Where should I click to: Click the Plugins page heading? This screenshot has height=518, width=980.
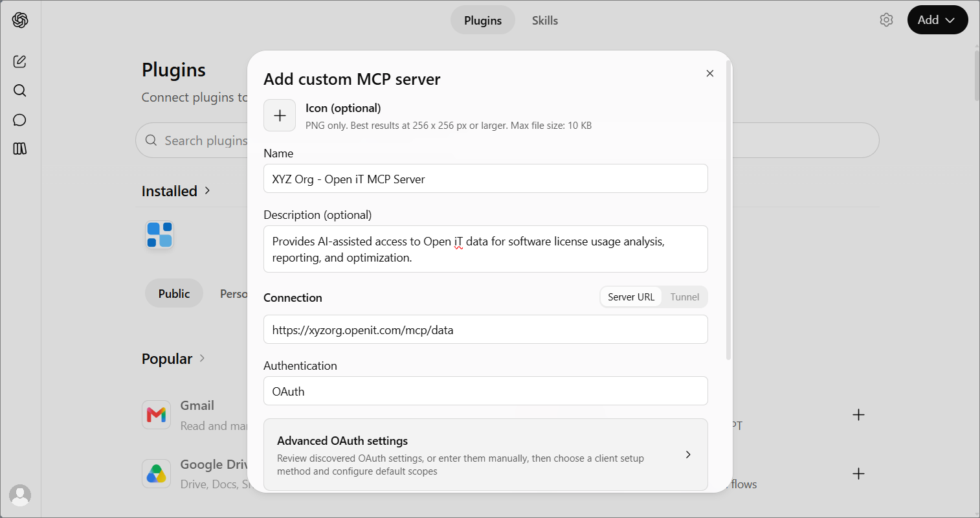(x=173, y=70)
